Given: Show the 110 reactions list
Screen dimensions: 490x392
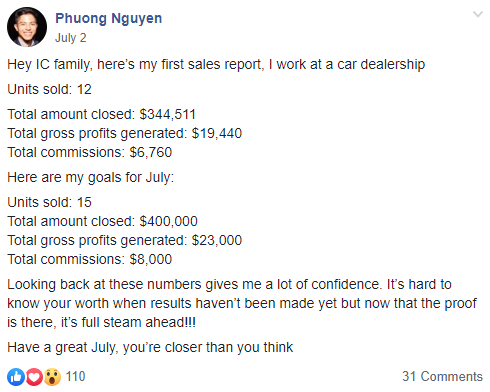Looking at the screenshot, I should [75, 377].
